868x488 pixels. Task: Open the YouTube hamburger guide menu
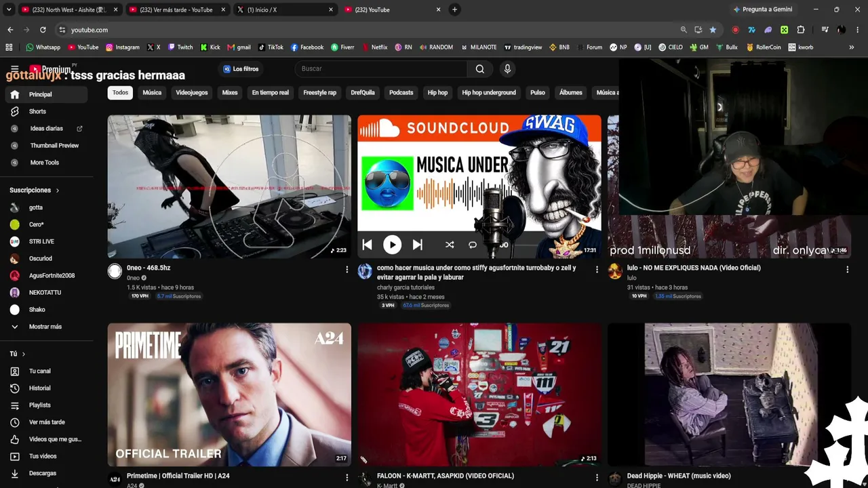pyautogui.click(x=14, y=68)
